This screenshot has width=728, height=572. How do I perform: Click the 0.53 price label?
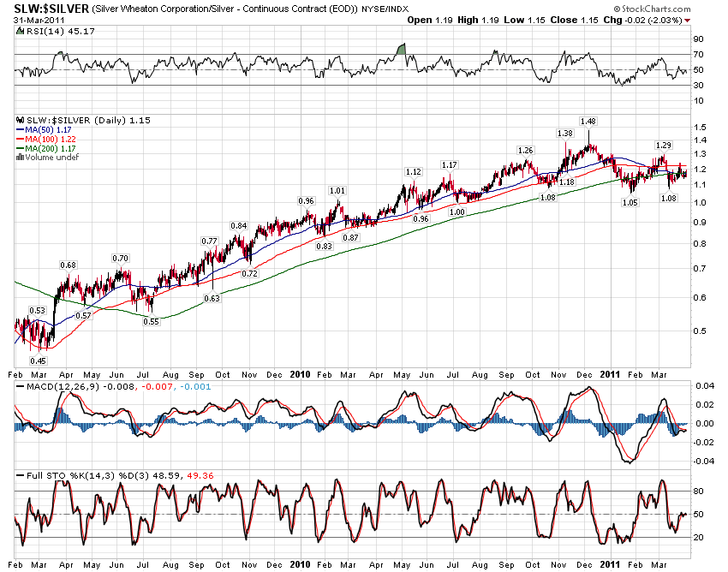[x=37, y=310]
